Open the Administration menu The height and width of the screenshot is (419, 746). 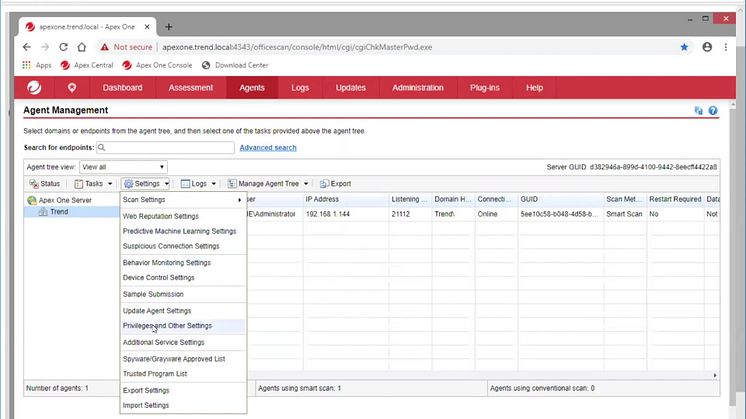pyautogui.click(x=418, y=88)
